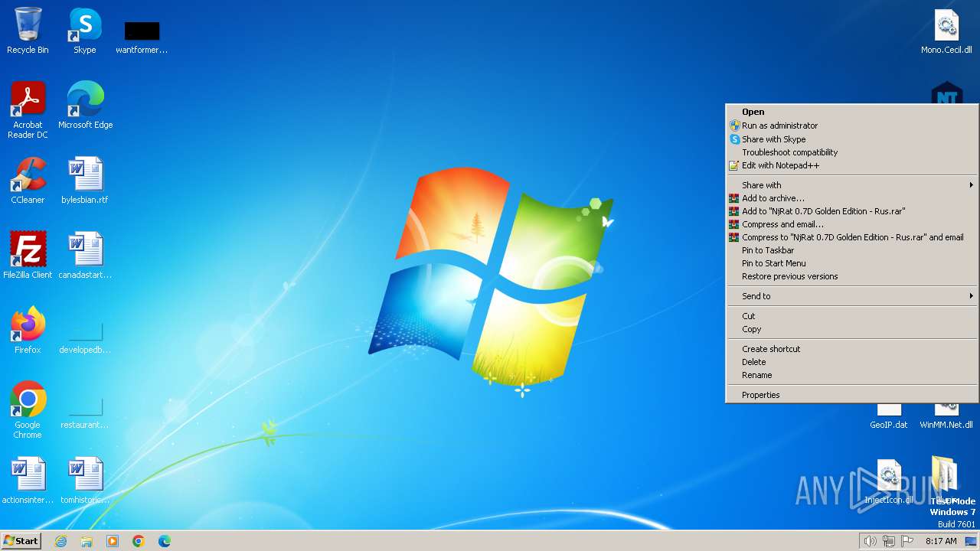
Task: Open Windows Explorer from taskbar
Action: [87, 541]
